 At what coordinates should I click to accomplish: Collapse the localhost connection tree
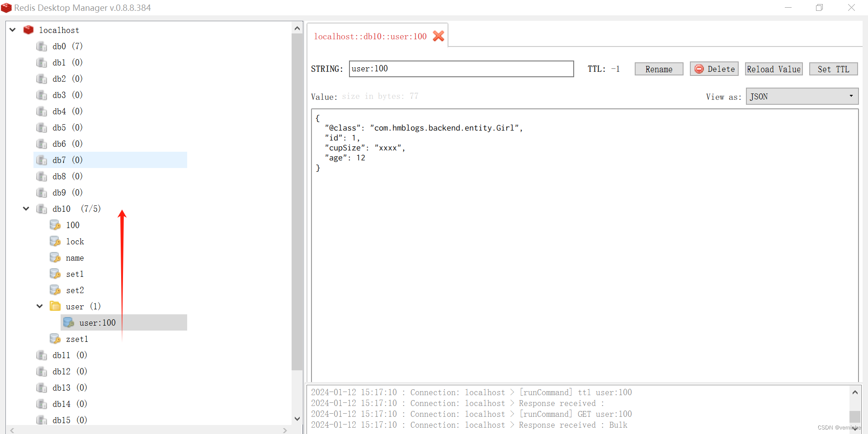(13, 30)
